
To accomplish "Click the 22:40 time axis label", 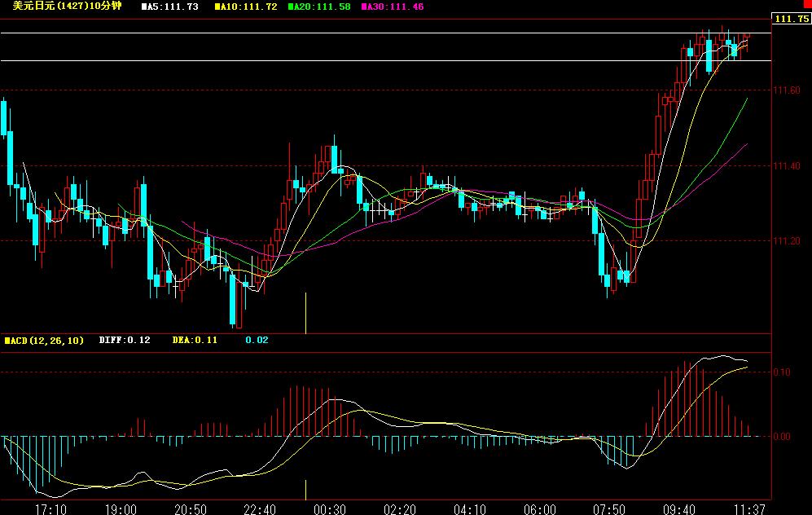I will click(260, 509).
